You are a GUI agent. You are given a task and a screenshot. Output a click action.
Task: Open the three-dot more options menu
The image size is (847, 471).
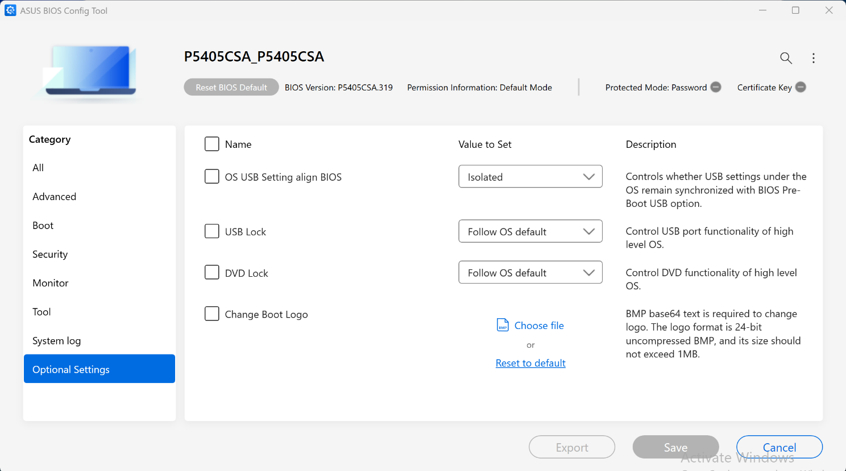(x=813, y=58)
